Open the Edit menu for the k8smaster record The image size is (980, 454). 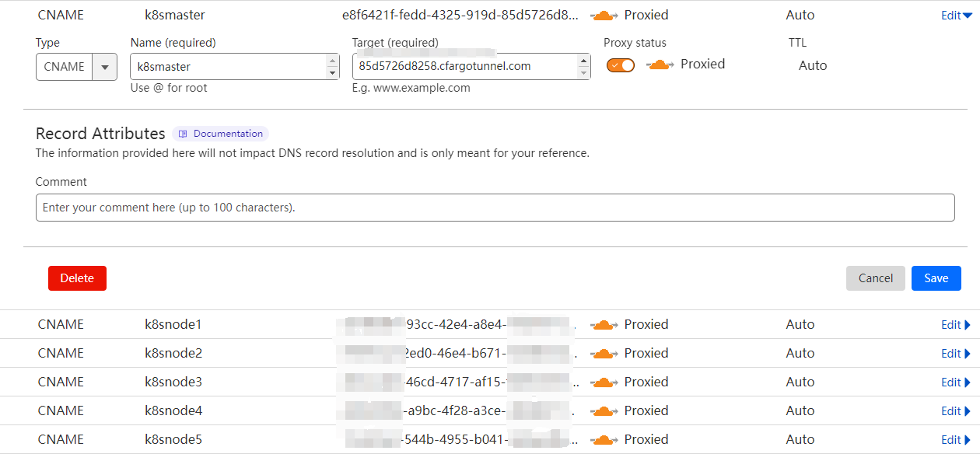click(x=956, y=15)
